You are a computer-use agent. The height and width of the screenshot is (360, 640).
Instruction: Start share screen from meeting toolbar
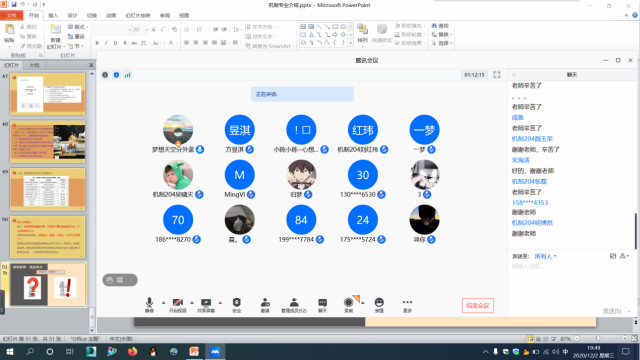(x=206, y=305)
